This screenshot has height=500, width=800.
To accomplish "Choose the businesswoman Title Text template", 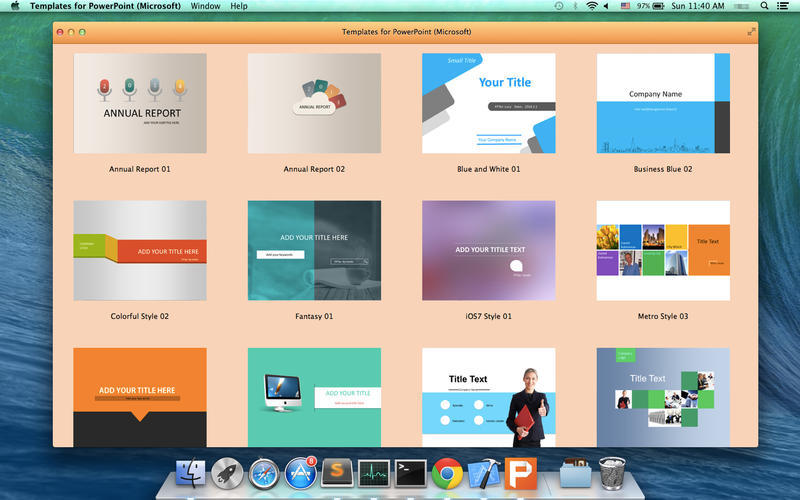I will pyautogui.click(x=489, y=397).
